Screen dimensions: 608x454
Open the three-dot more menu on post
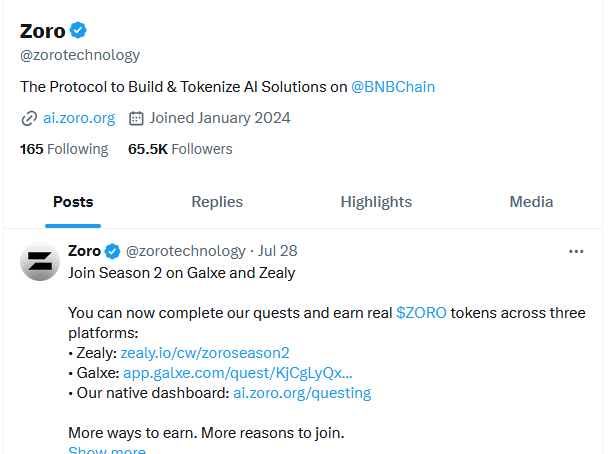tap(576, 251)
